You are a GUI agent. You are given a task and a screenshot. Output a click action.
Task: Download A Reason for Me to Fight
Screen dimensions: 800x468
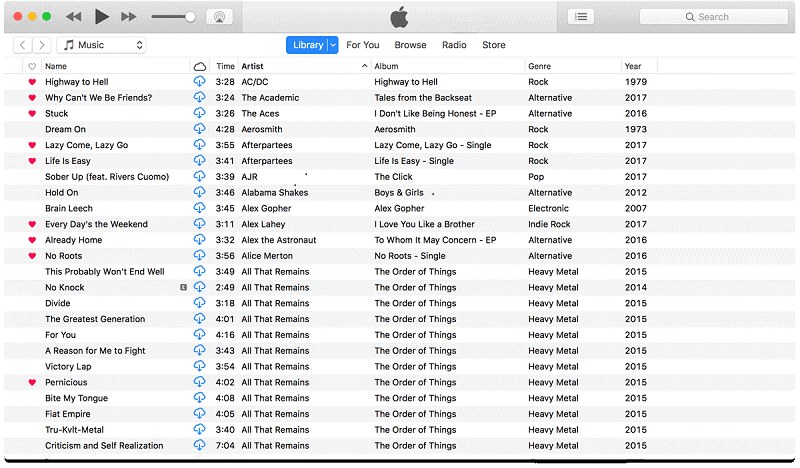(199, 350)
